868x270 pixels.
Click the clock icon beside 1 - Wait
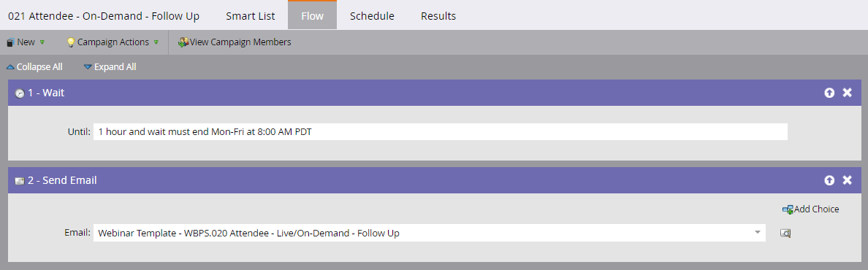20,93
